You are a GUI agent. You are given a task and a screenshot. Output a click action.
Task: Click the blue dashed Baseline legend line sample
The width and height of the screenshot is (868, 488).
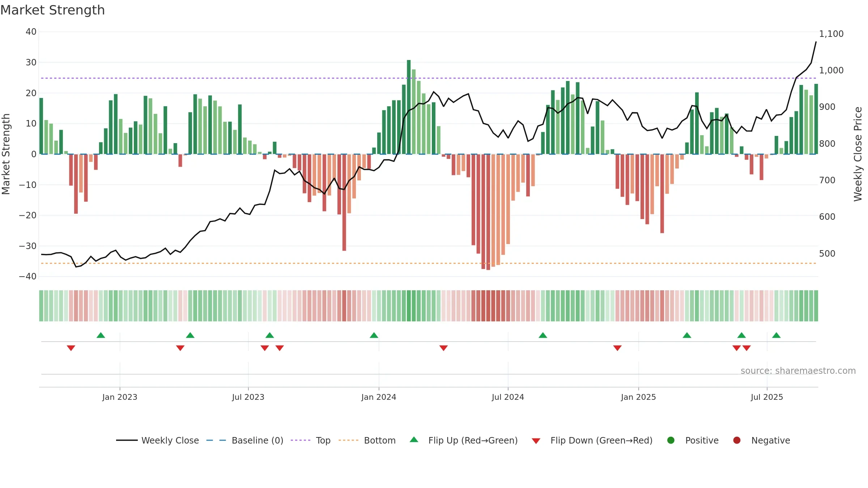point(216,440)
